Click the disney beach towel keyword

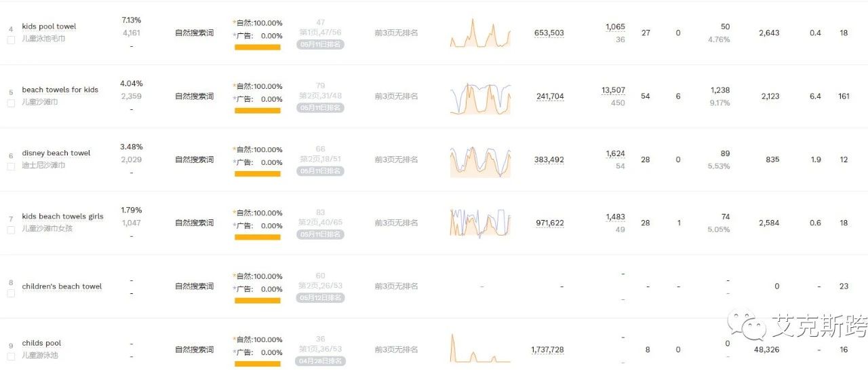(56, 153)
